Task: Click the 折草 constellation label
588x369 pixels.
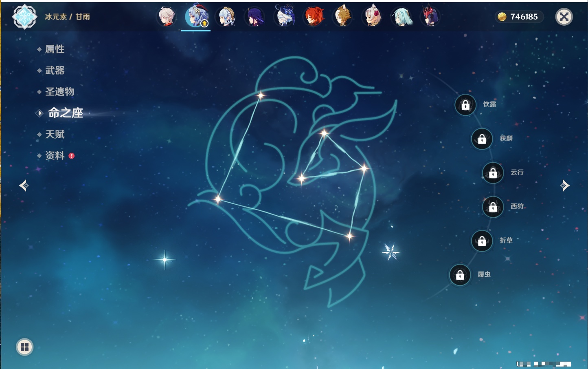Action: pos(506,241)
